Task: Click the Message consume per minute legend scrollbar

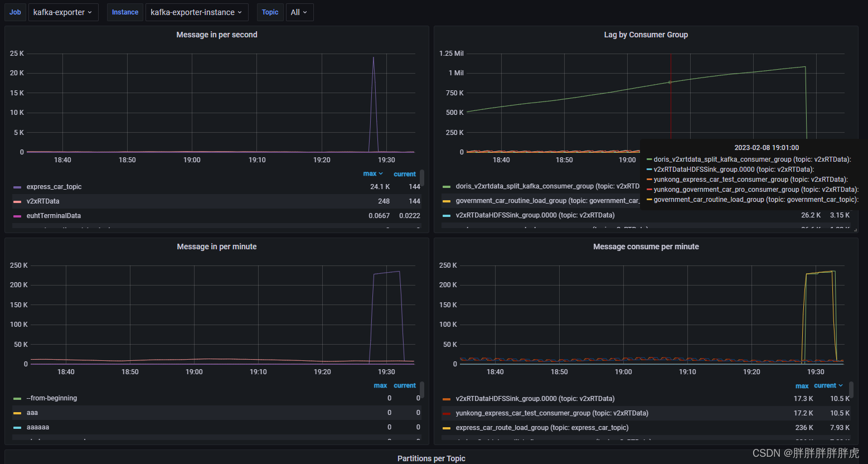Action: click(x=851, y=390)
